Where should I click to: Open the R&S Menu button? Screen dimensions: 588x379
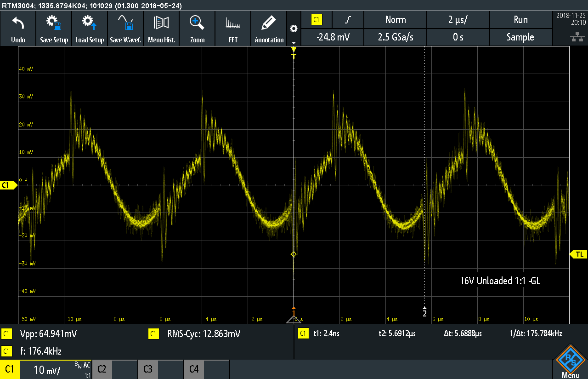(570, 362)
